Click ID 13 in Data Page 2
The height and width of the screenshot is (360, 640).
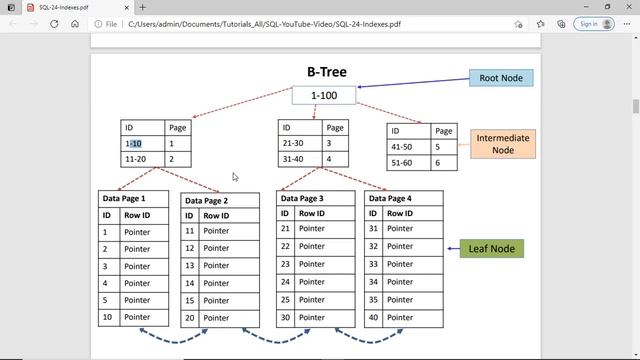pyautogui.click(x=190, y=266)
